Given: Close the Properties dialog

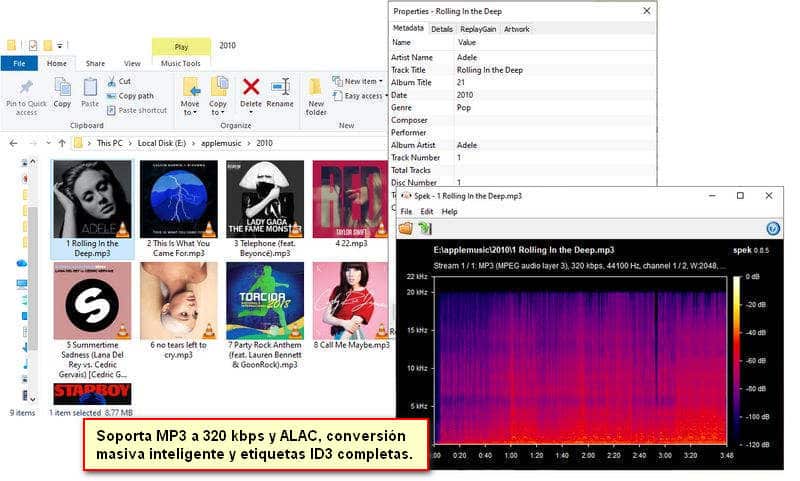Looking at the screenshot, I should (646, 11).
